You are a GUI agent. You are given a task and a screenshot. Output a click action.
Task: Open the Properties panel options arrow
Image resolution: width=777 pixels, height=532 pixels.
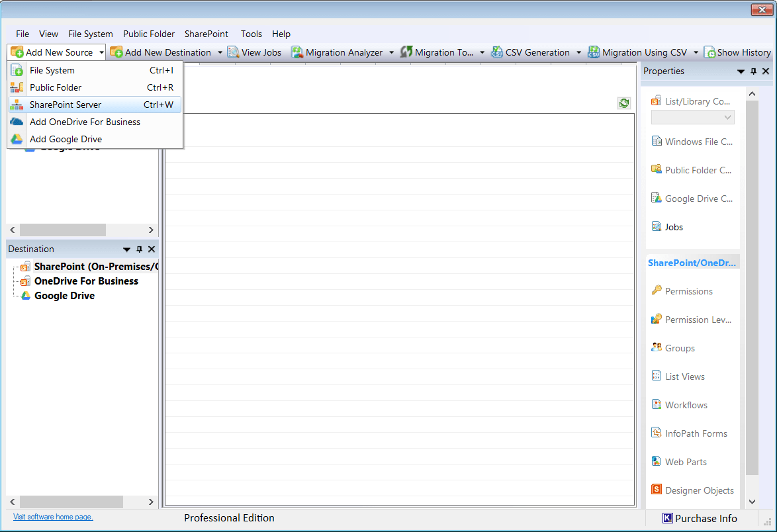(x=741, y=71)
